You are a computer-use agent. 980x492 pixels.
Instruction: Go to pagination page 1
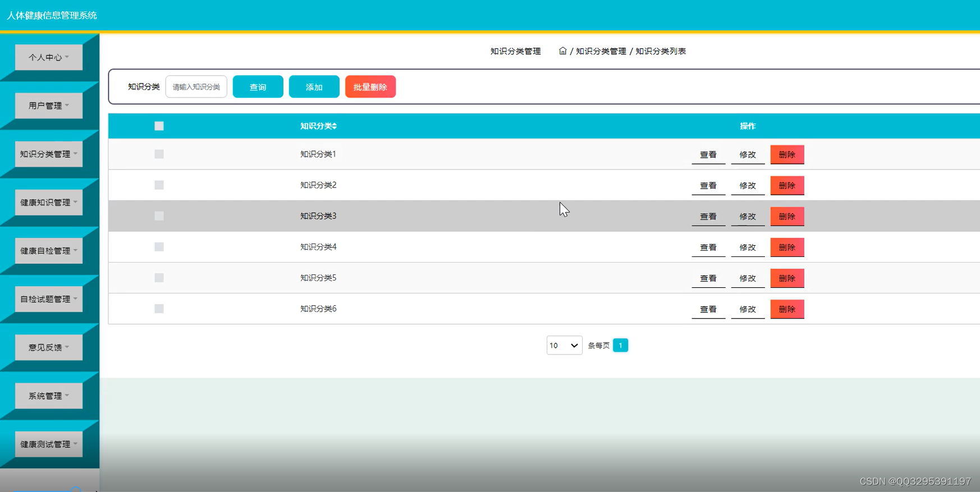click(620, 346)
